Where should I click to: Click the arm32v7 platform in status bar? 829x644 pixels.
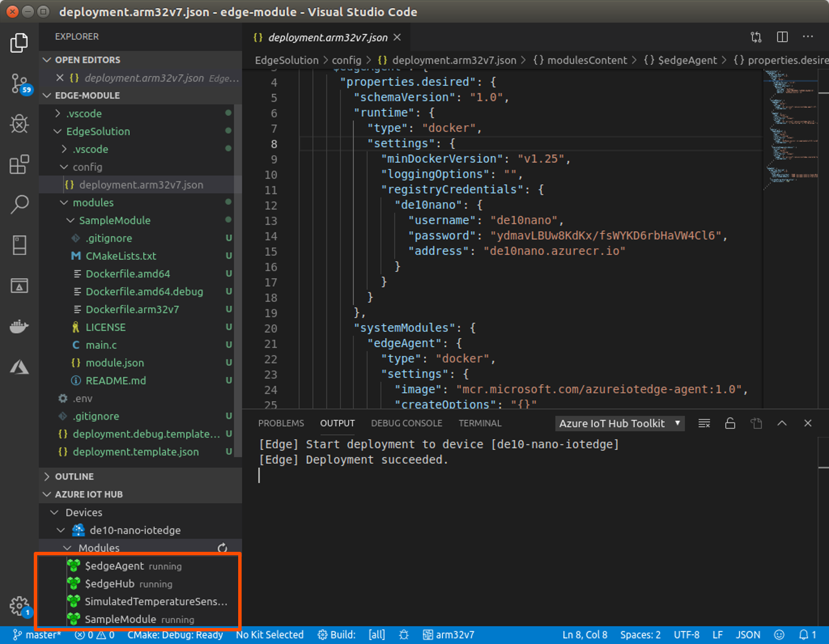pos(449,635)
